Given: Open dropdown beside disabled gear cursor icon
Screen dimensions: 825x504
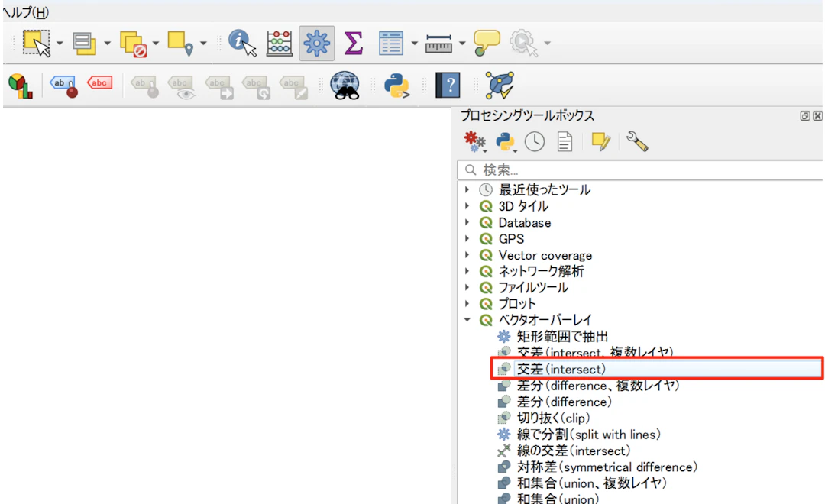Looking at the screenshot, I should (547, 43).
